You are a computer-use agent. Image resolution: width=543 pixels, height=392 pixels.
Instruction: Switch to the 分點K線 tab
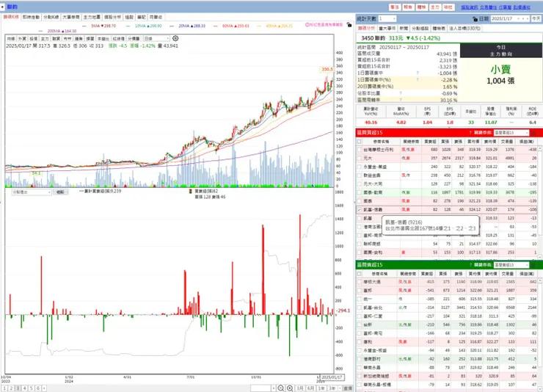coord(51,17)
